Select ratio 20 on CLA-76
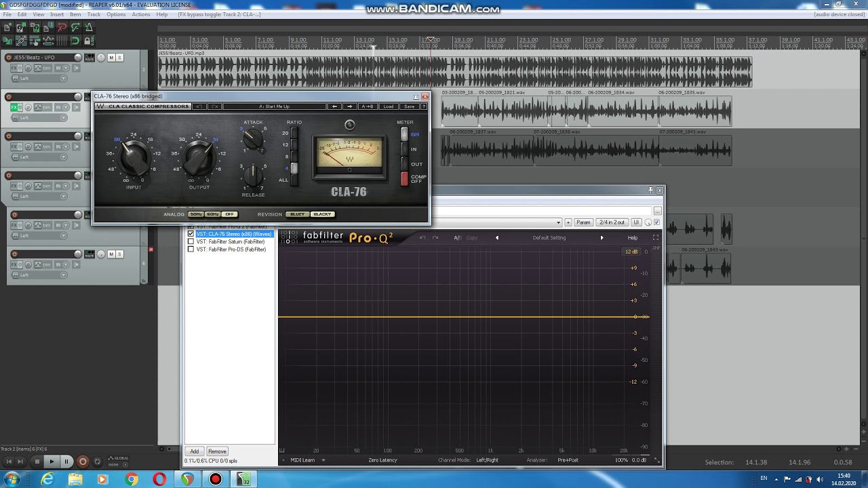Viewport: 868px width, 488px height. [294, 133]
